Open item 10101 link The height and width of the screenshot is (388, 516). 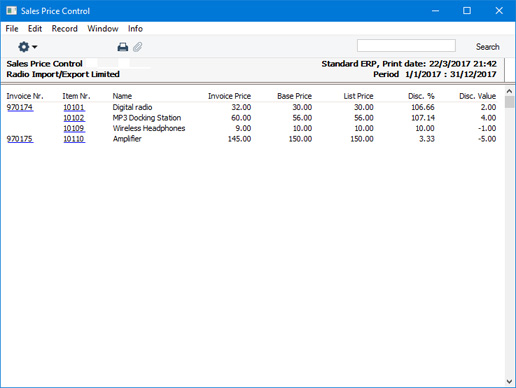point(74,107)
